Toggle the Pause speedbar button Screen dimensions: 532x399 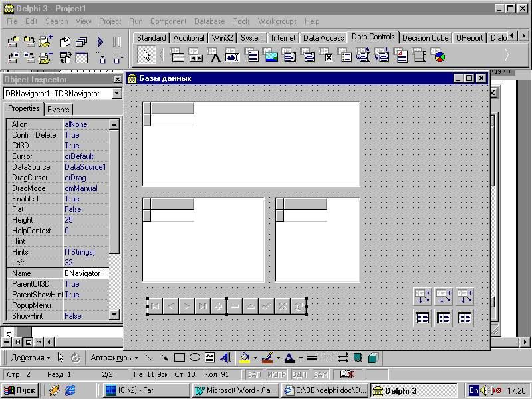(117, 42)
